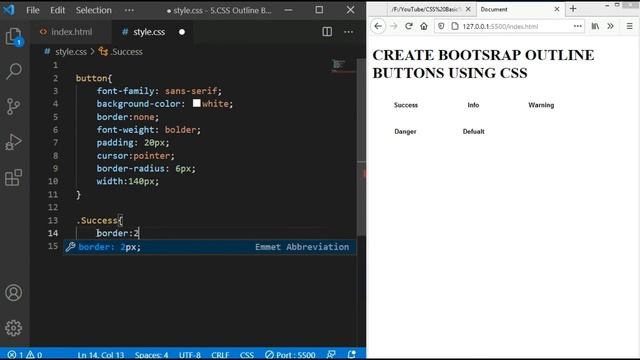The width and height of the screenshot is (640, 360).
Task: Click the white color swatch on line 4
Action: click(x=196, y=103)
